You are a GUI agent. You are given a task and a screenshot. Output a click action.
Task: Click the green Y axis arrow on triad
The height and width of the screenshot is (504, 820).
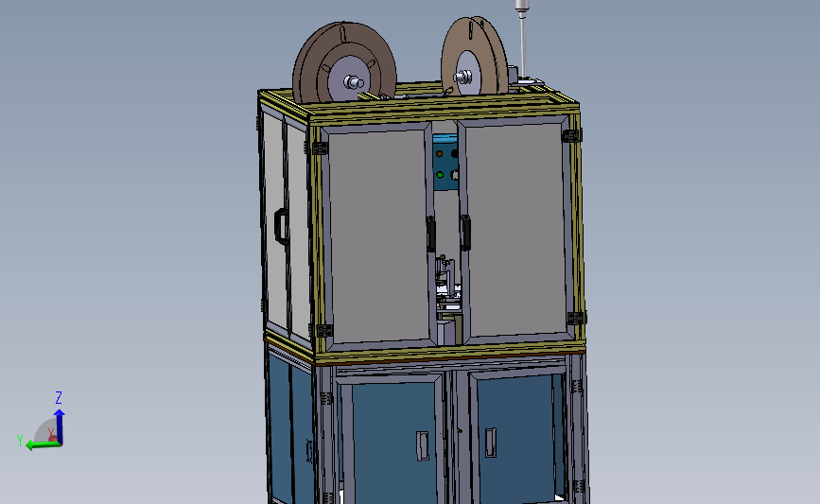[x=43, y=445]
